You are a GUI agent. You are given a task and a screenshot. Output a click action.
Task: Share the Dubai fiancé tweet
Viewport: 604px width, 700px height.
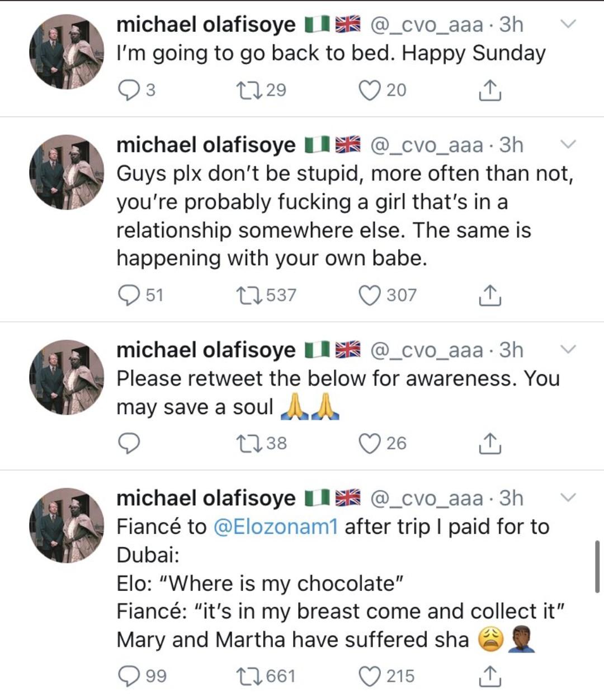coord(490,676)
